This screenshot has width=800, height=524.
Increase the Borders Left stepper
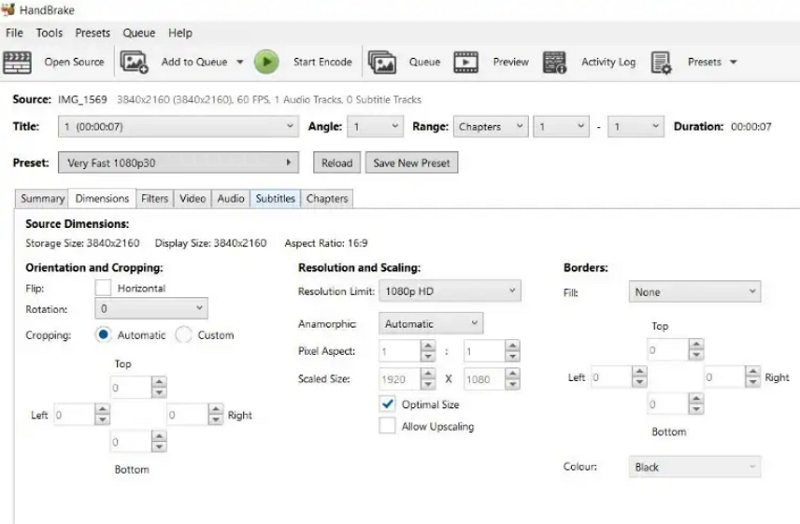[x=639, y=371]
